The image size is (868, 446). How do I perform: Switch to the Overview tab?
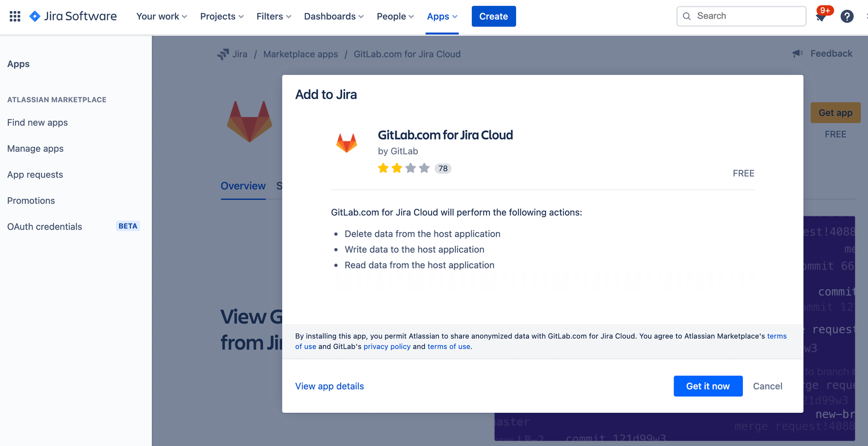[243, 186]
